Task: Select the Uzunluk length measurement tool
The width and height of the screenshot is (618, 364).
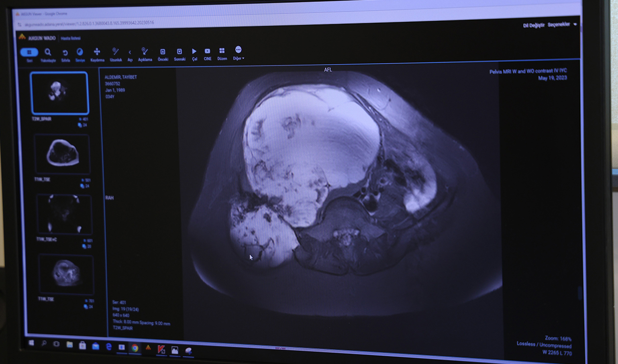Action: click(115, 52)
